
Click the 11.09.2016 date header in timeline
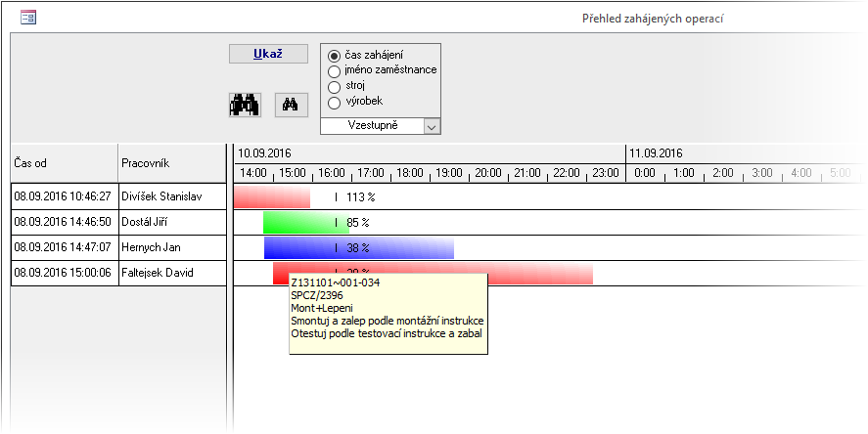tap(656, 153)
